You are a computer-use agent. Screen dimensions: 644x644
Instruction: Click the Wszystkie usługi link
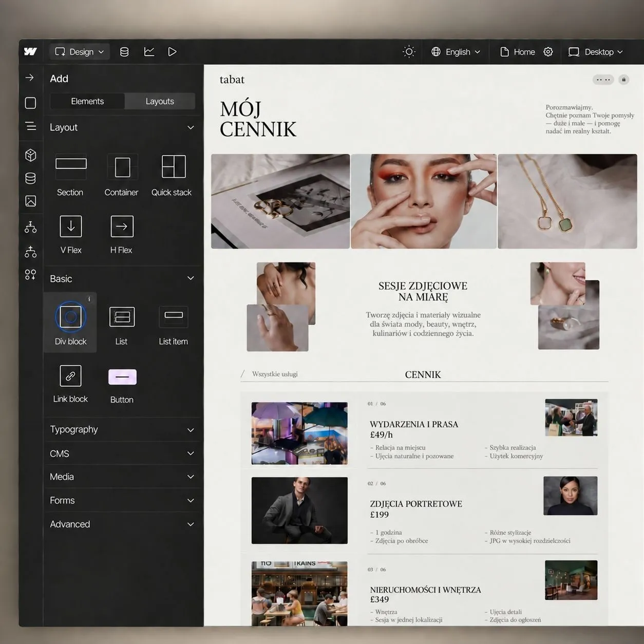[275, 374]
